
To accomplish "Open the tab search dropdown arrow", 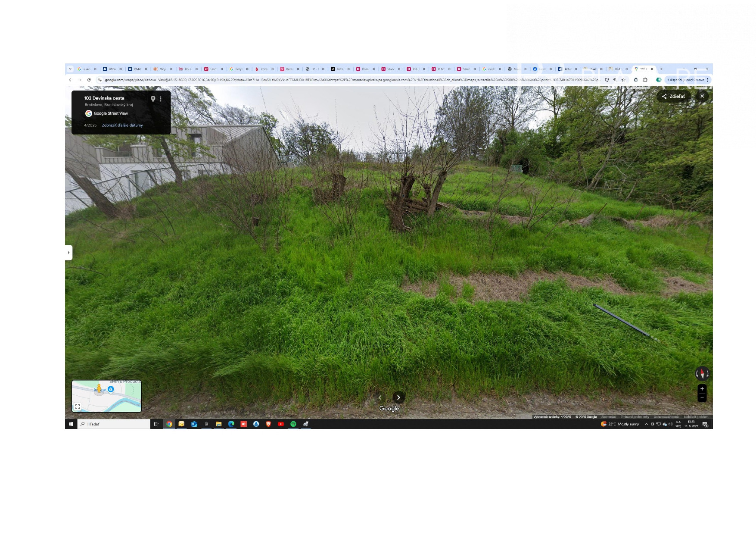I will [x=70, y=69].
